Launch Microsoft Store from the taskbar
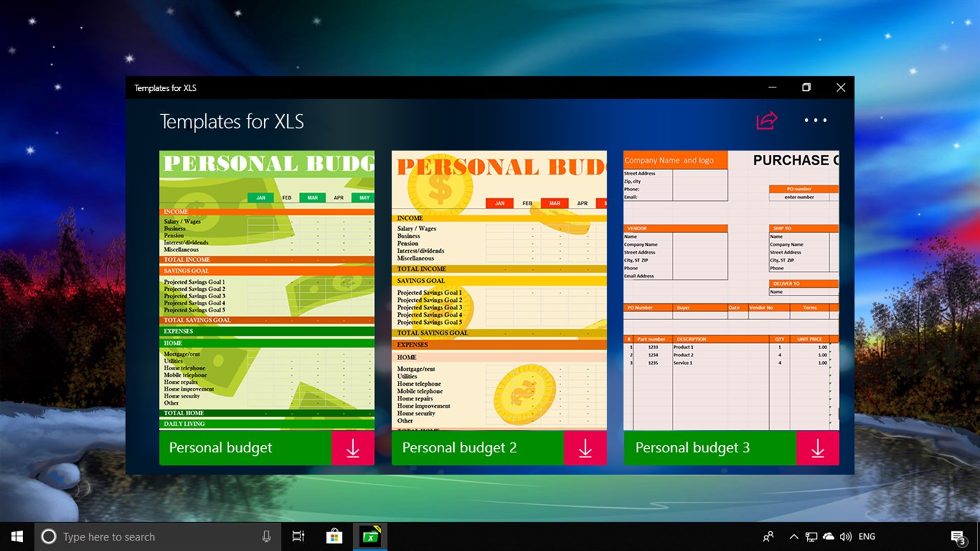Image resolution: width=980 pixels, height=551 pixels. pos(333,536)
